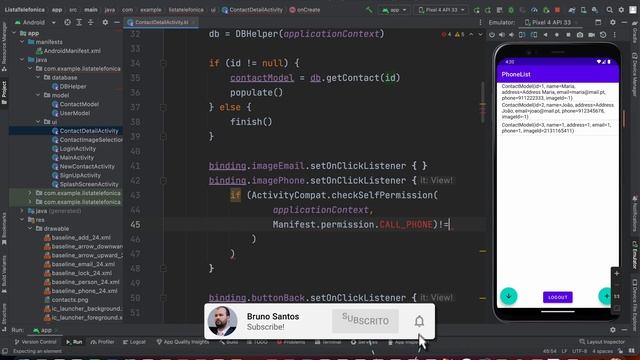640x360 pixels.
Task: Go to next highlighted error arrow
Action: [x=480, y=35]
